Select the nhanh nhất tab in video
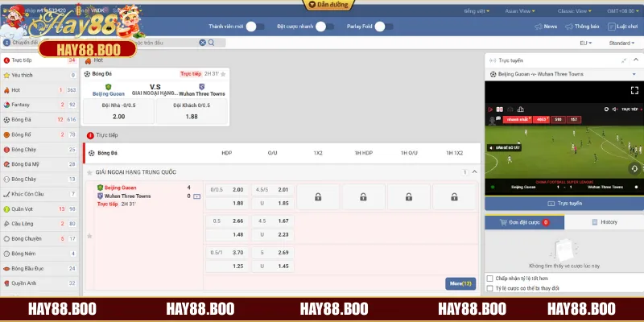The height and width of the screenshot is (322, 644). click(517, 119)
